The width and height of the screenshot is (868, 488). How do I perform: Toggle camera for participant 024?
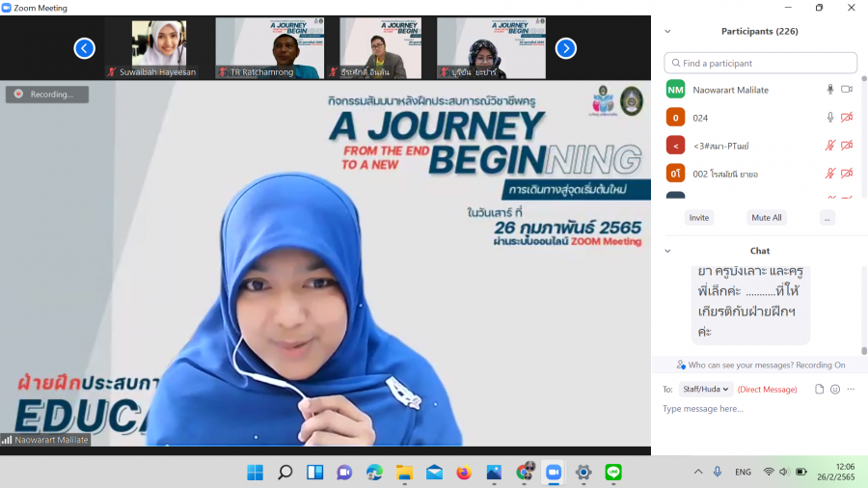[x=847, y=118]
